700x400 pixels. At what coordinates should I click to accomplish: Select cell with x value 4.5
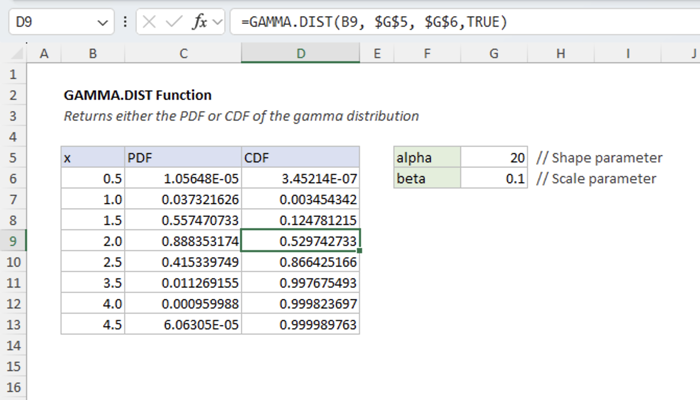coord(93,325)
